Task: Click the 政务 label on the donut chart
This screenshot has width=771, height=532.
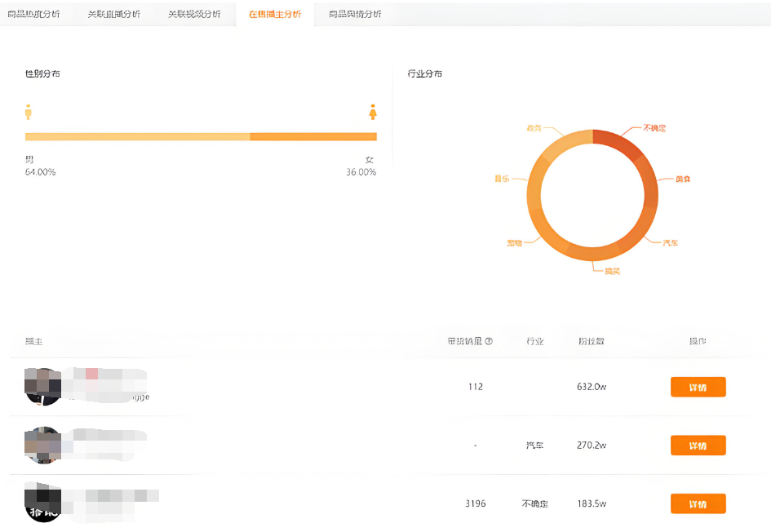Action: tap(534, 128)
